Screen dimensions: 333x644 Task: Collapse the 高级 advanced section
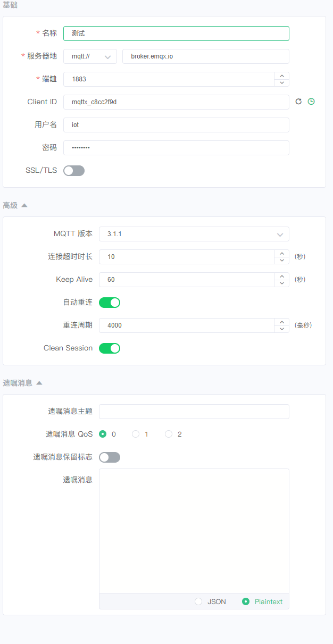coord(24,205)
